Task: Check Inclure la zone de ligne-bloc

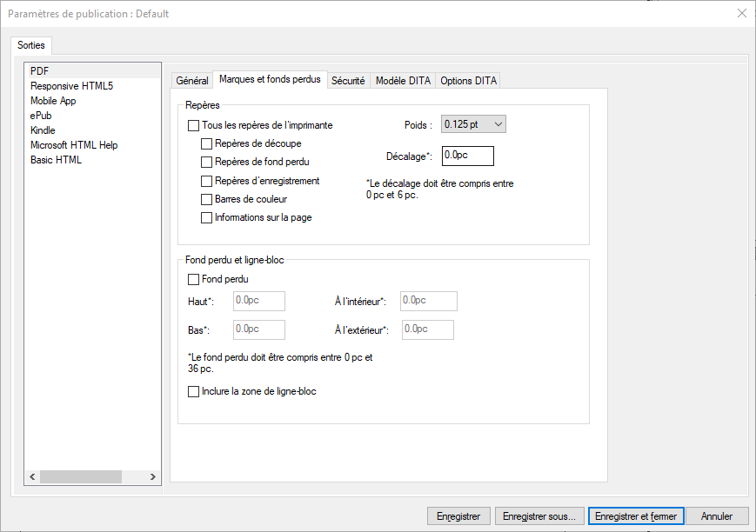Action: click(194, 392)
